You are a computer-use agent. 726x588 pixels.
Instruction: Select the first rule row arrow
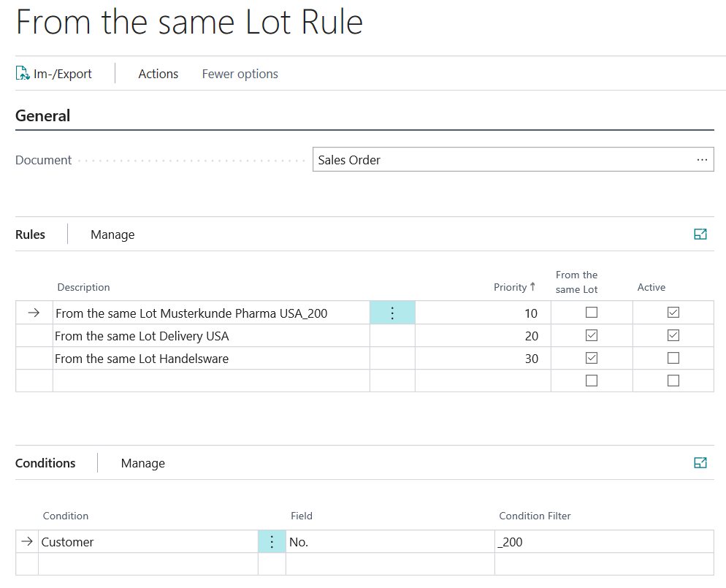click(34, 313)
